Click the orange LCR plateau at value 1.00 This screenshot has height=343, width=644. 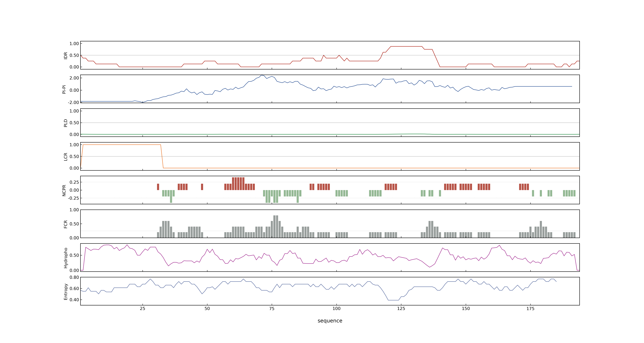122,145
